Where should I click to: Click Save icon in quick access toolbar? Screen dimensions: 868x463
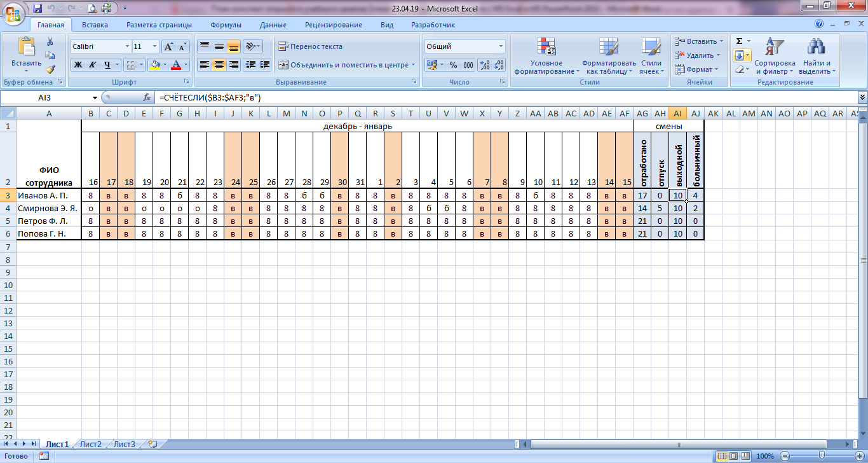37,8
